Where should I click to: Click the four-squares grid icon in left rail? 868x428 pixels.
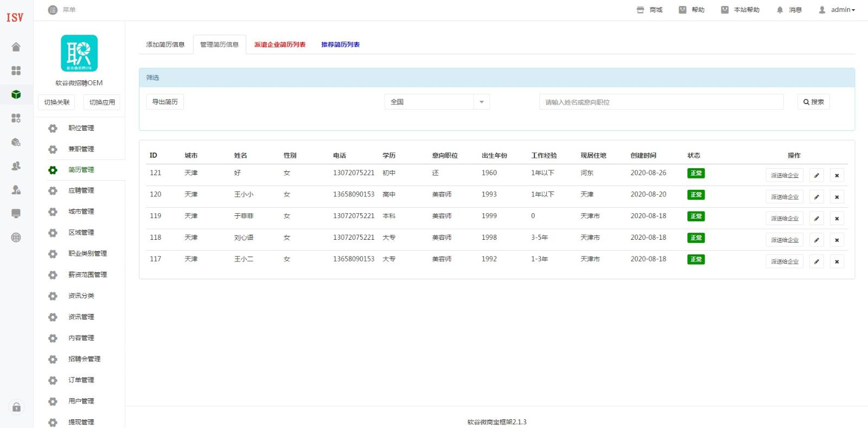[16, 71]
